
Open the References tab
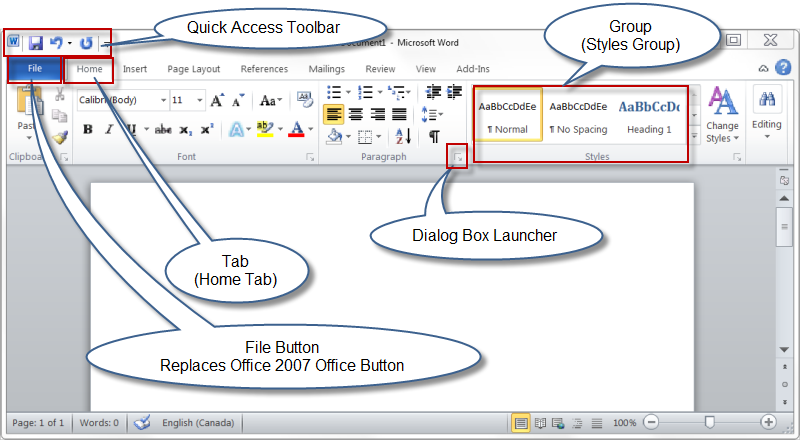click(264, 69)
